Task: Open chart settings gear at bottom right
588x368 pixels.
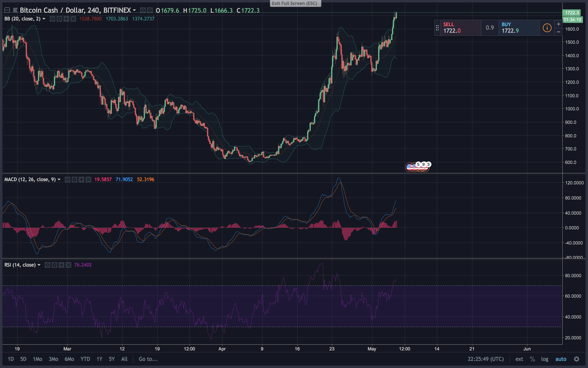Action: tap(577, 359)
